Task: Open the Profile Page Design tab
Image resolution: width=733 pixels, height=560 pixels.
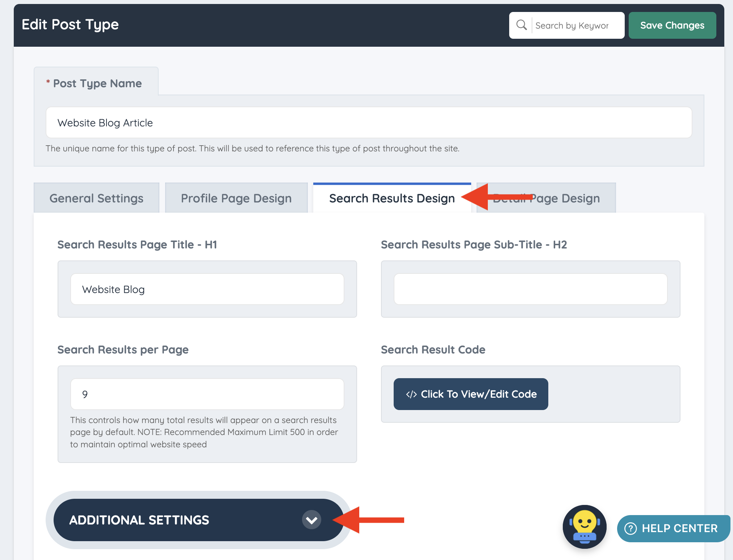Action: point(236,198)
